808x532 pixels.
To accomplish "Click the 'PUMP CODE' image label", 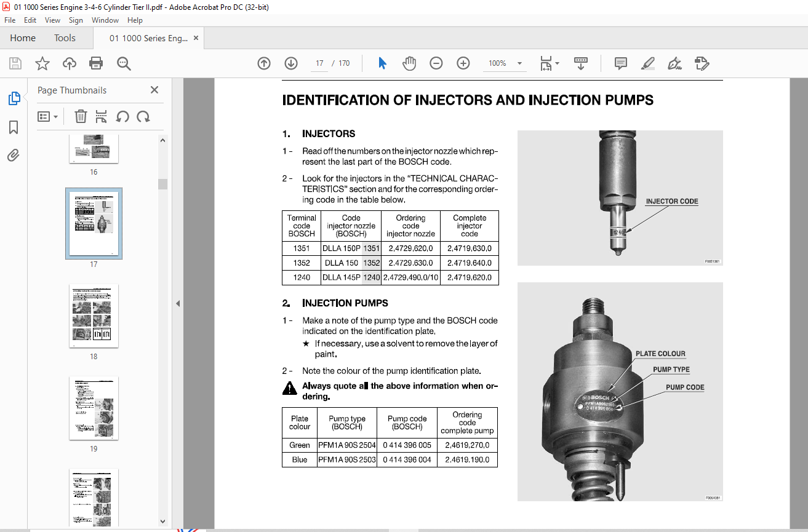I will point(685,387).
